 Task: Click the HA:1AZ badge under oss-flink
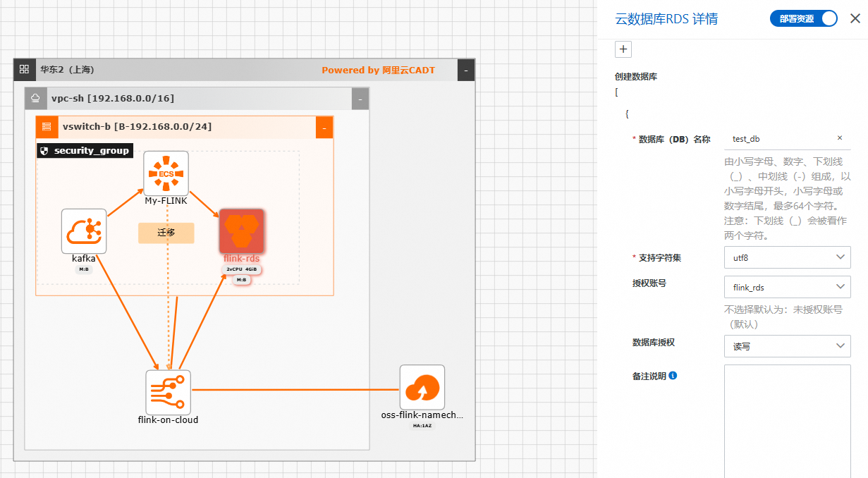pyautogui.click(x=422, y=426)
